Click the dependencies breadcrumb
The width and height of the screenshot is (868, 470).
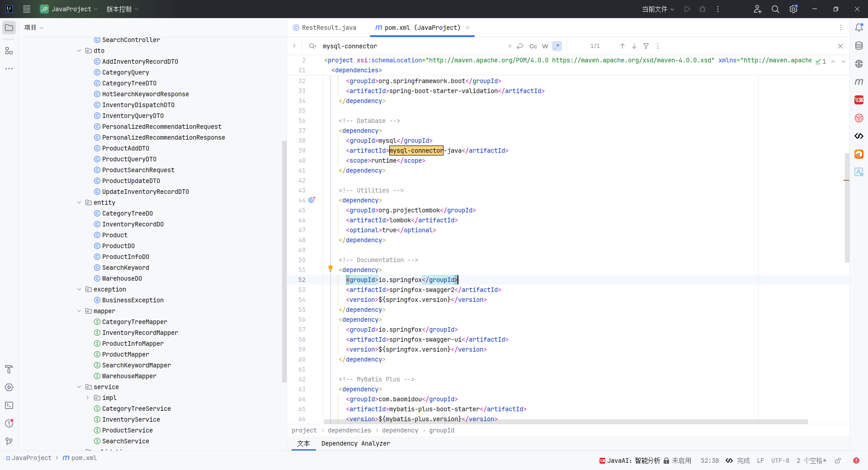[349, 430]
